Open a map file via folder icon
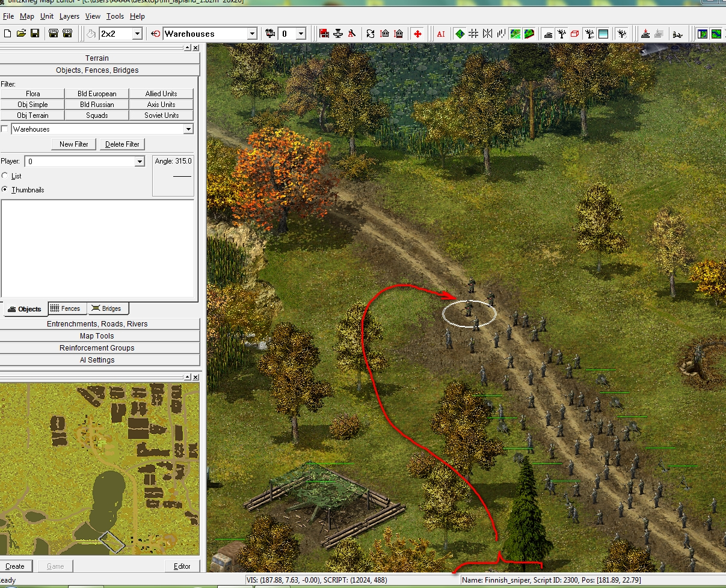 22,34
